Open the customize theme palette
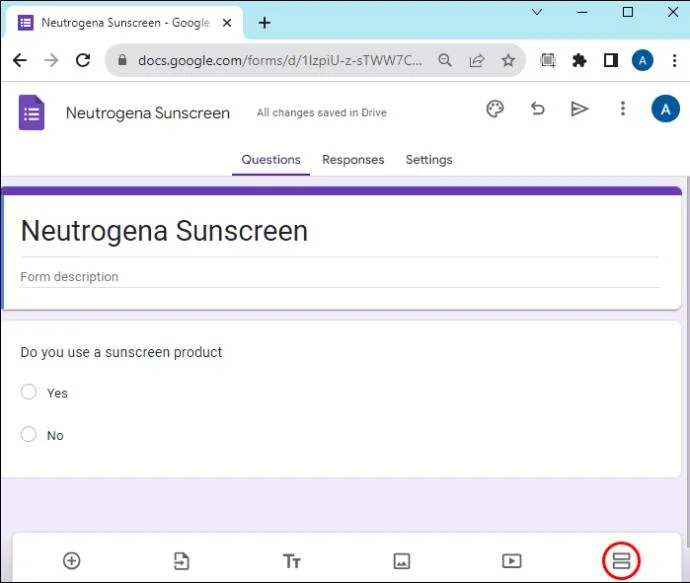The image size is (690, 583). click(x=495, y=109)
